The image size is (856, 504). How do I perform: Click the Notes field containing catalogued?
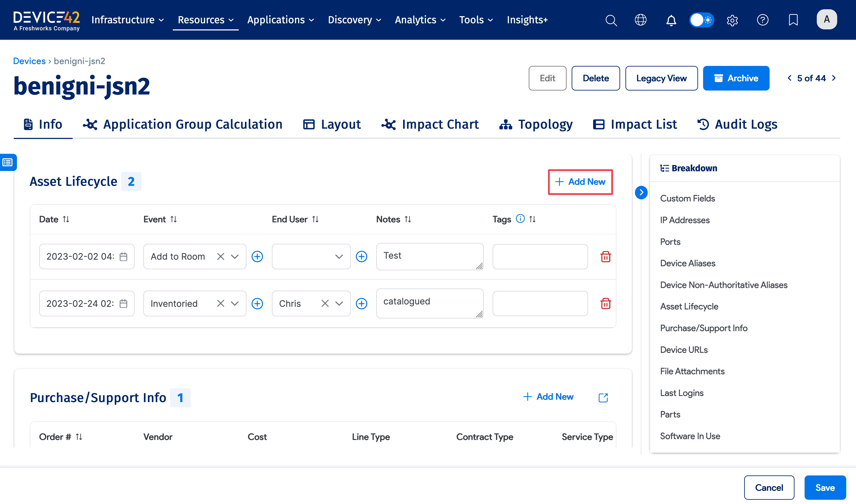click(x=429, y=303)
